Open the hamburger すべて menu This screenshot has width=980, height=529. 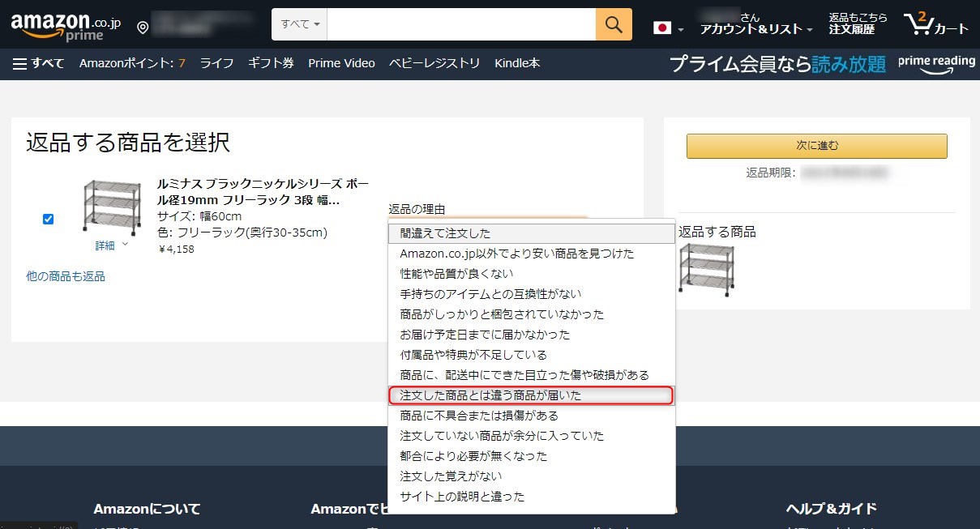pos(38,63)
